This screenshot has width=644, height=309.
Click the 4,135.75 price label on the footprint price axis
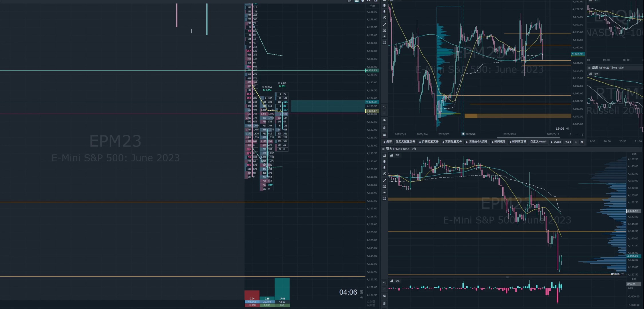click(372, 70)
